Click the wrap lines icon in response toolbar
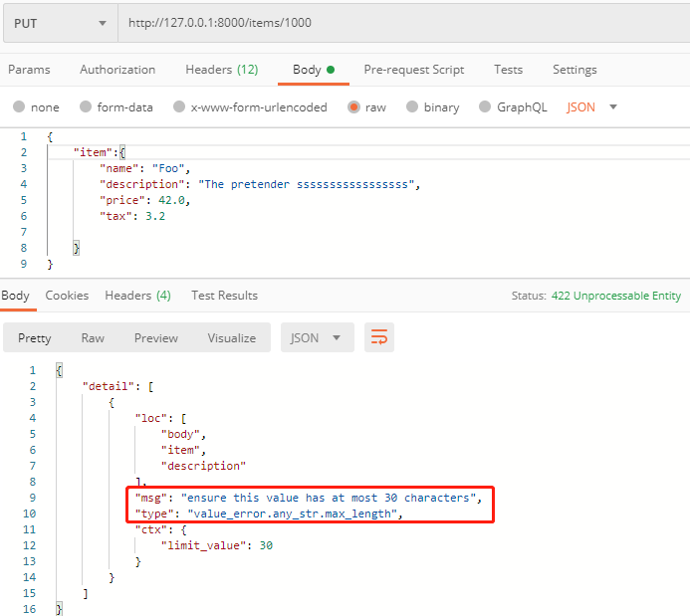Viewport: 690px width, 616px height. pyautogui.click(x=379, y=337)
